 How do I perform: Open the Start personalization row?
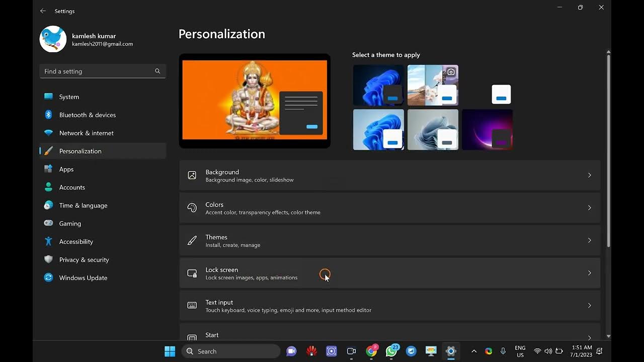(389, 332)
